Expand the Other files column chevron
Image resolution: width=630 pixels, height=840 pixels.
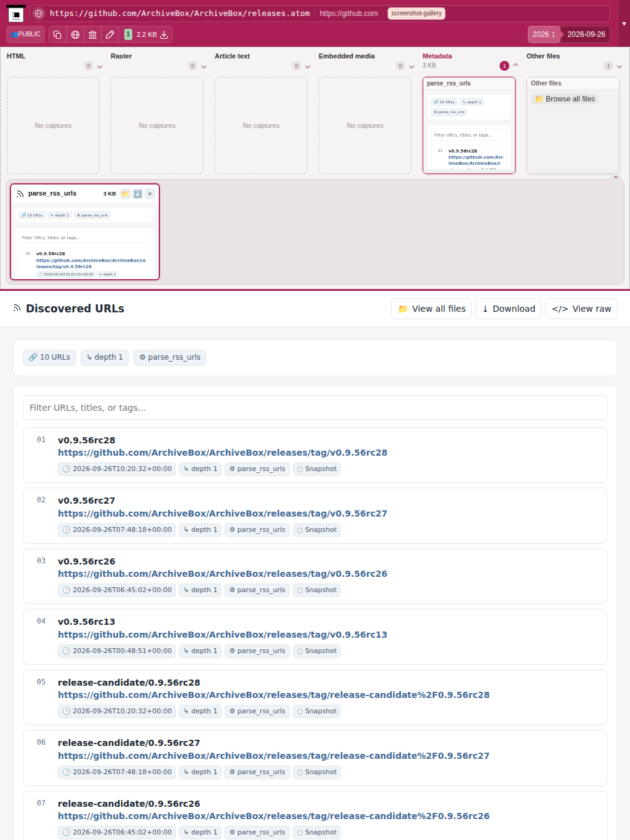click(x=620, y=66)
